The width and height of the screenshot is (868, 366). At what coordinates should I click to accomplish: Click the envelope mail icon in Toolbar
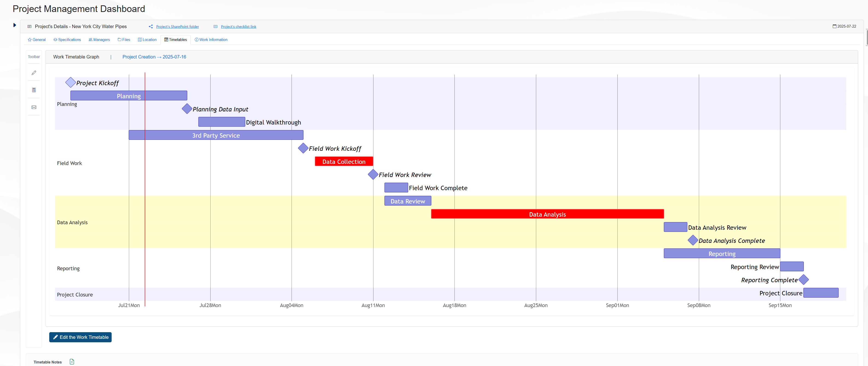[x=34, y=107]
